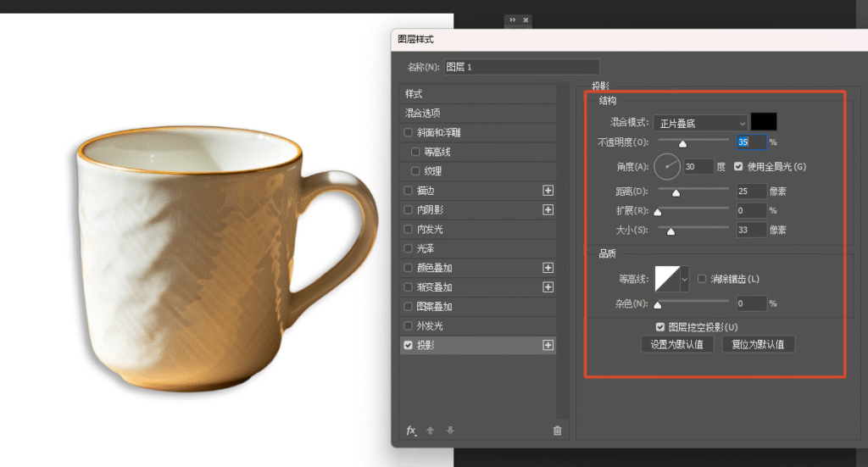Click the 角度 value field 30

coord(698,167)
